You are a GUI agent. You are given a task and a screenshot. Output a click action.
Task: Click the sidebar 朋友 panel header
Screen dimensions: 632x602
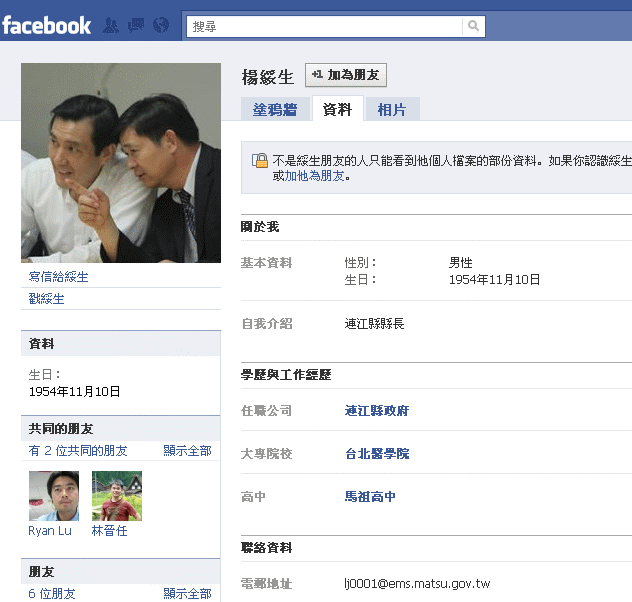(121, 571)
